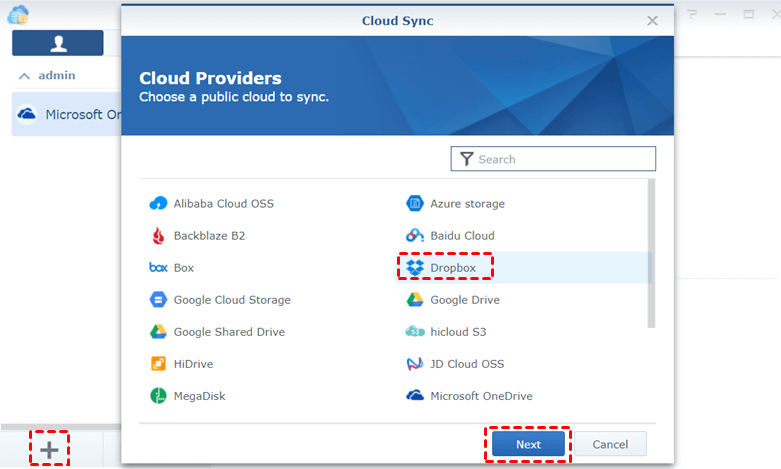Viewport: 781px width, 469px height.
Task: Click the Next button
Action: tap(528, 445)
